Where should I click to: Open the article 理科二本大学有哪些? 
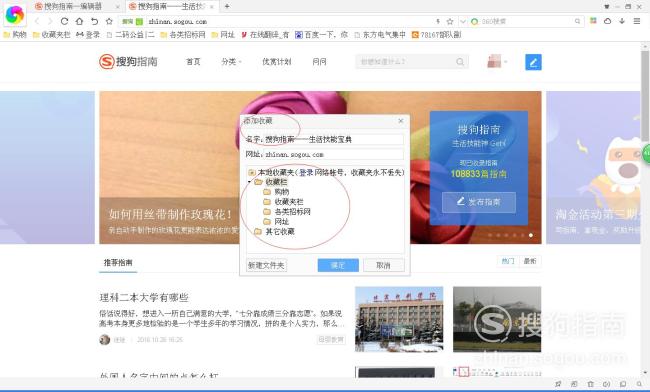(x=144, y=298)
